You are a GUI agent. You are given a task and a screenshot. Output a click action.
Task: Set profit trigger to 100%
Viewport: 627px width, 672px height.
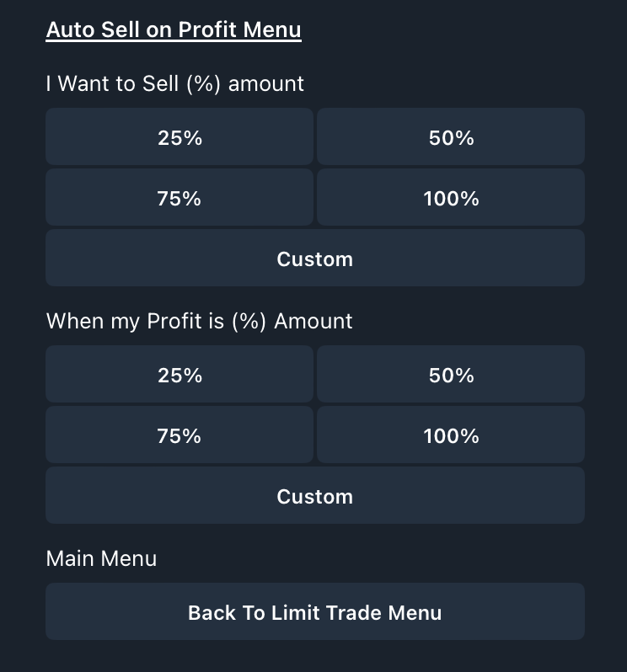[451, 435]
